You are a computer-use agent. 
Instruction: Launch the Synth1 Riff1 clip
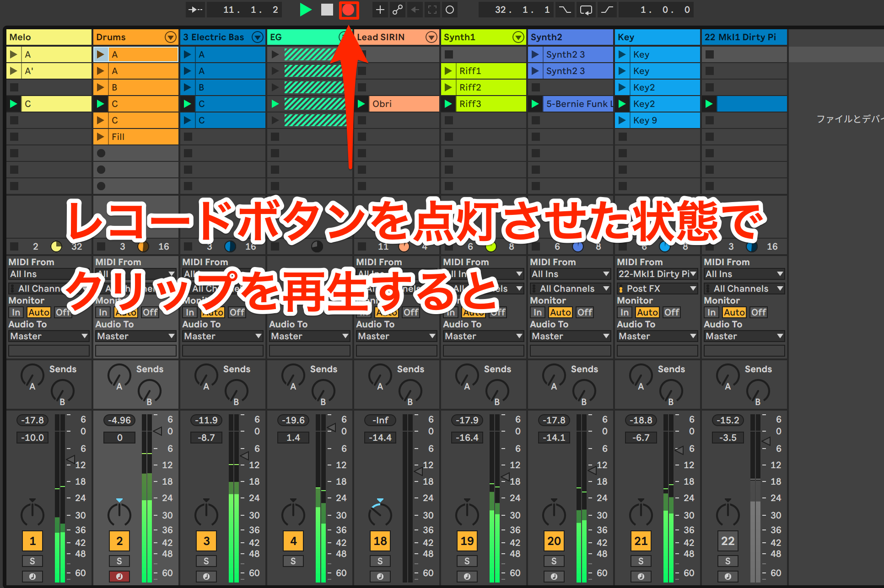click(448, 71)
